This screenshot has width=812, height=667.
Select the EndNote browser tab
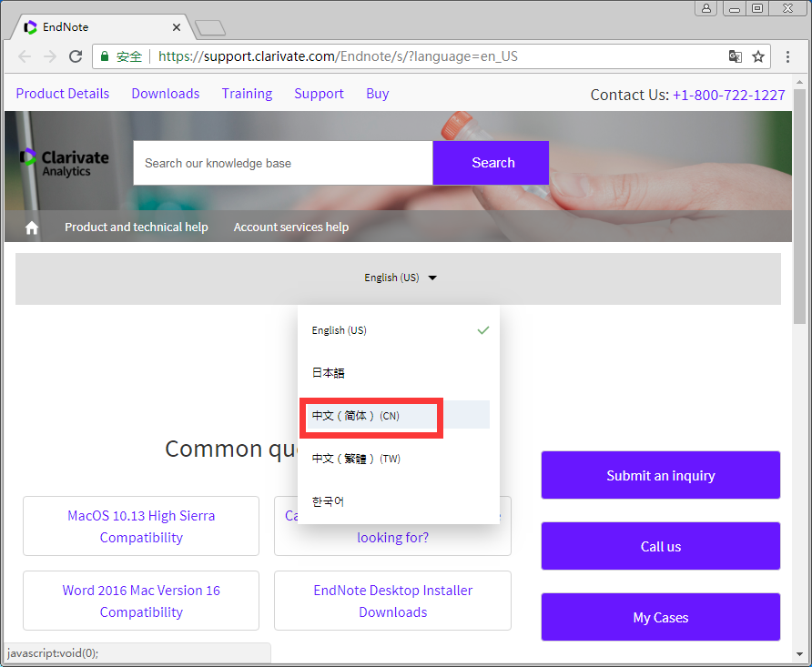coord(103,27)
